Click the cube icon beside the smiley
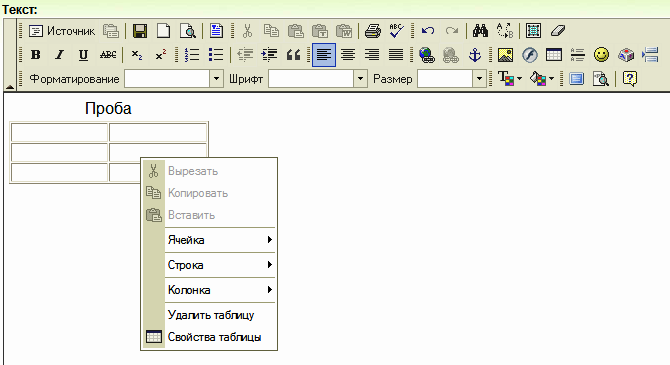Image resolution: width=670 pixels, height=365 pixels. coord(626,55)
